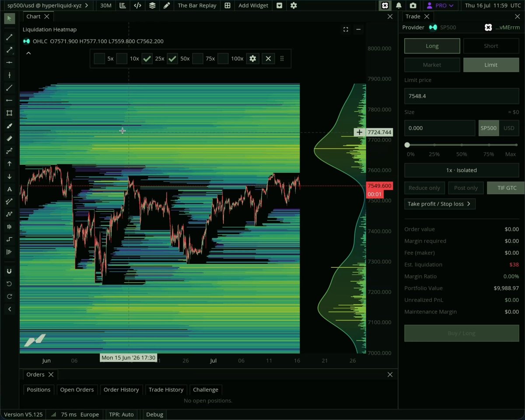This screenshot has width=525, height=420.
Task: Open the 30M timeframe selector
Action: [105, 6]
